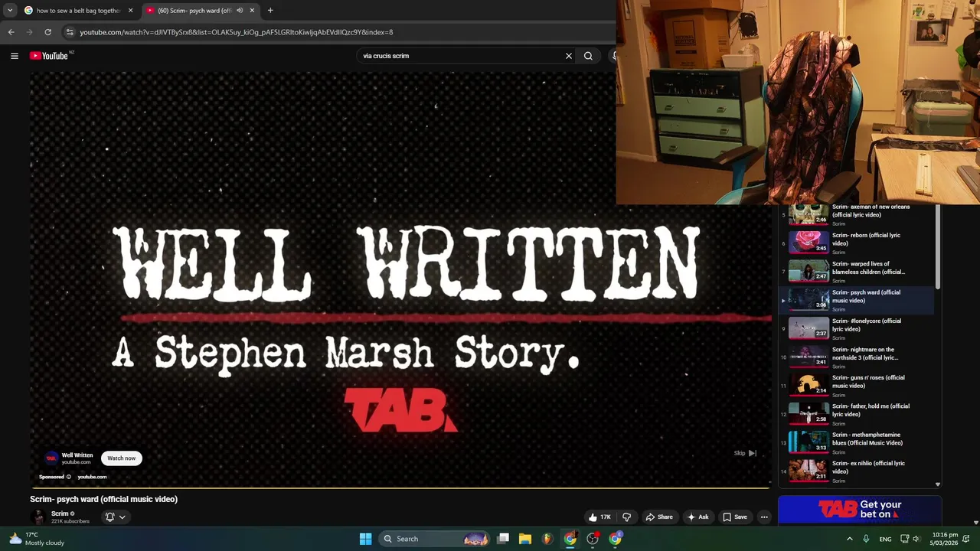Save the video to a playlist

(x=734, y=517)
